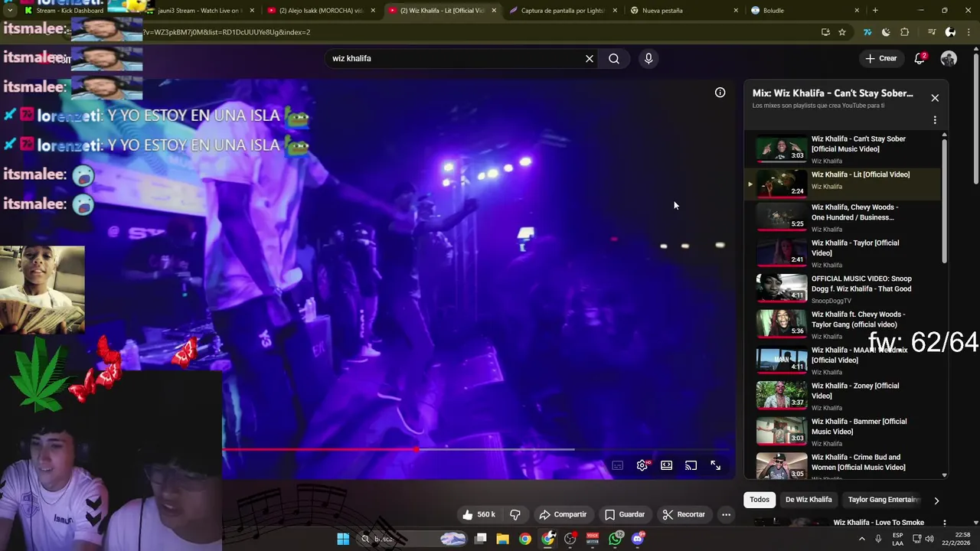
Task: Open the YouTube account avatar menu
Action: (949, 59)
